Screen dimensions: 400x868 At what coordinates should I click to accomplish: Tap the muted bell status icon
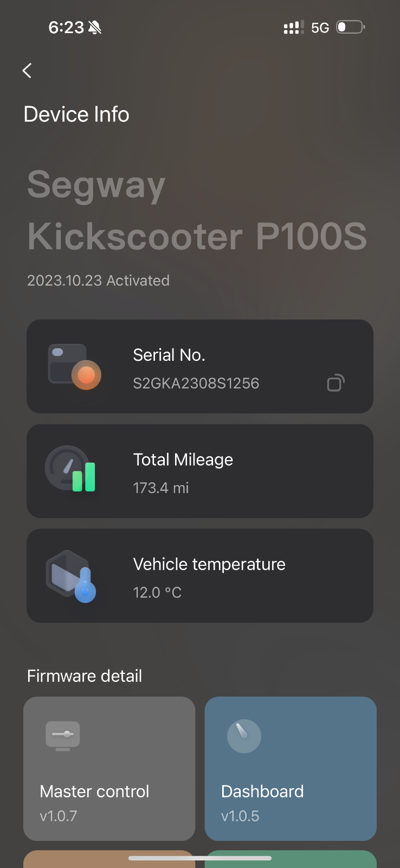[95, 27]
